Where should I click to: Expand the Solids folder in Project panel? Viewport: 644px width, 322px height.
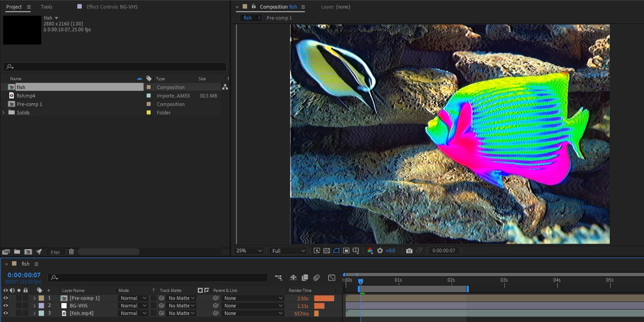[x=4, y=113]
